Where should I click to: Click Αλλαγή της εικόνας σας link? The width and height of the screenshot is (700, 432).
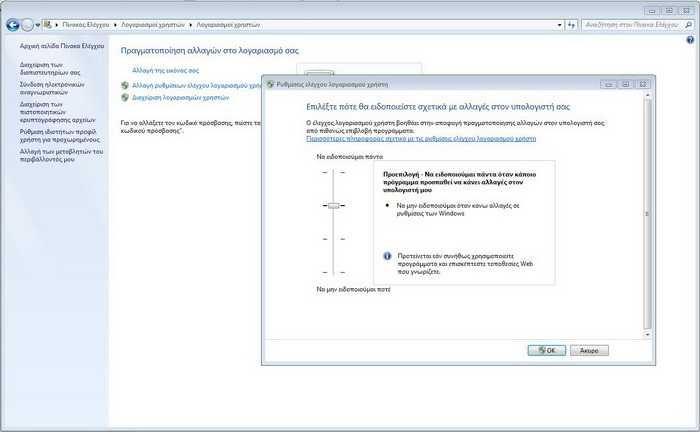pyautogui.click(x=166, y=71)
